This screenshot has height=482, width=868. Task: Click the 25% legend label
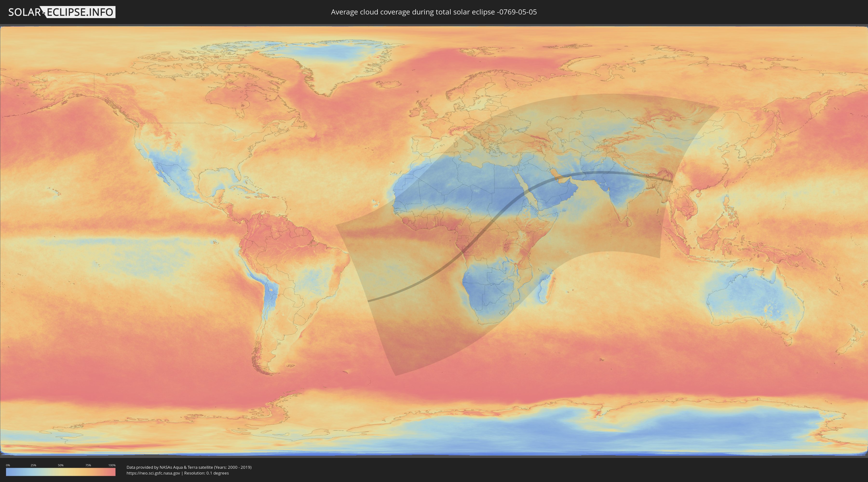click(x=33, y=465)
